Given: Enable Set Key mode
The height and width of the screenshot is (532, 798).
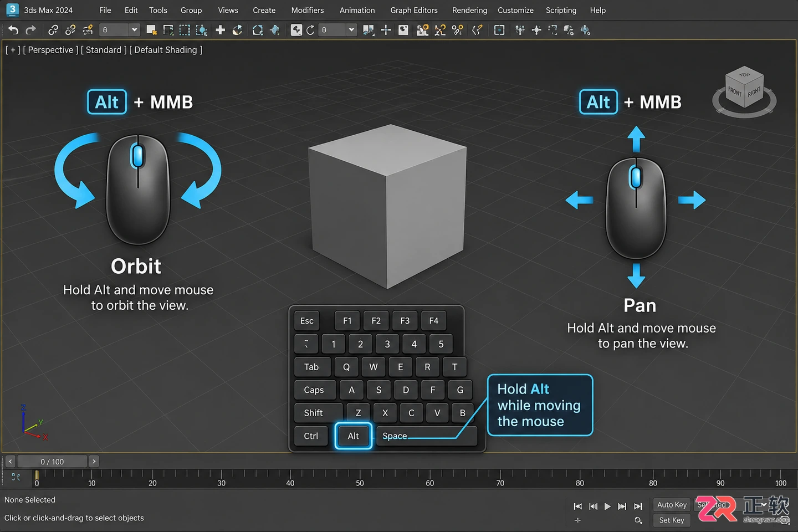Looking at the screenshot, I should tap(672, 520).
